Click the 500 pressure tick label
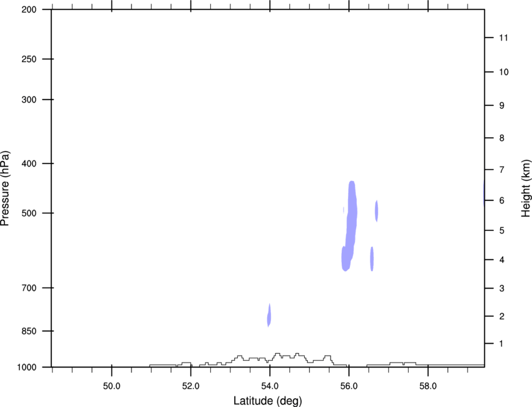Screen dimensions: 532x407 click(x=29, y=214)
